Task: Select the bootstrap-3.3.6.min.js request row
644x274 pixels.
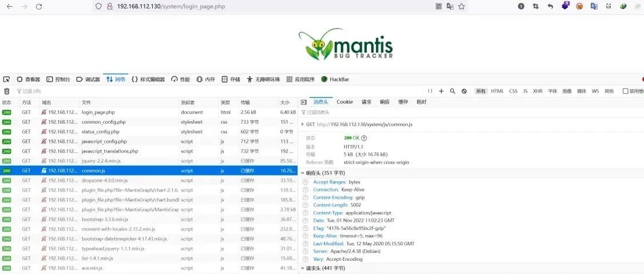Action: pos(149,220)
